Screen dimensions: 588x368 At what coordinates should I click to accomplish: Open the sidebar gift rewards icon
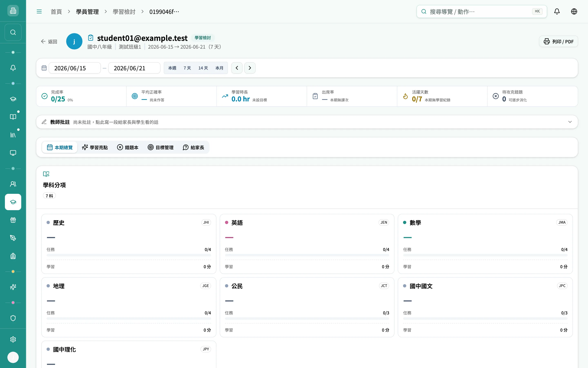click(x=13, y=220)
